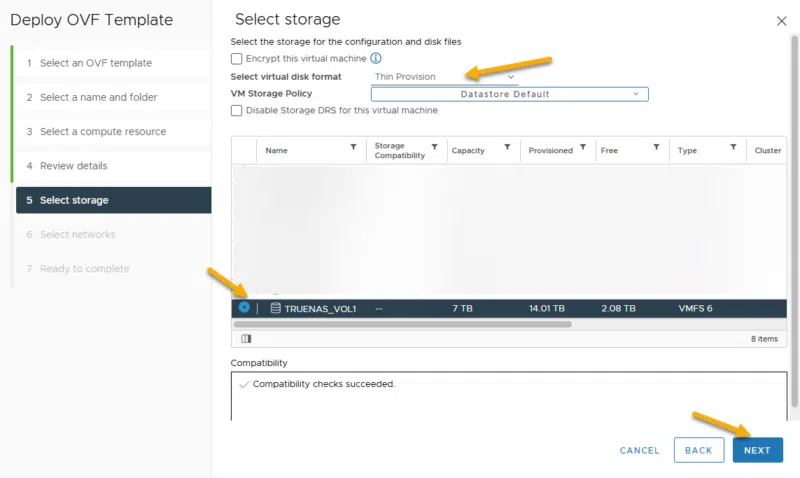Enable Encrypt this virtual machine checkbox

click(x=237, y=59)
